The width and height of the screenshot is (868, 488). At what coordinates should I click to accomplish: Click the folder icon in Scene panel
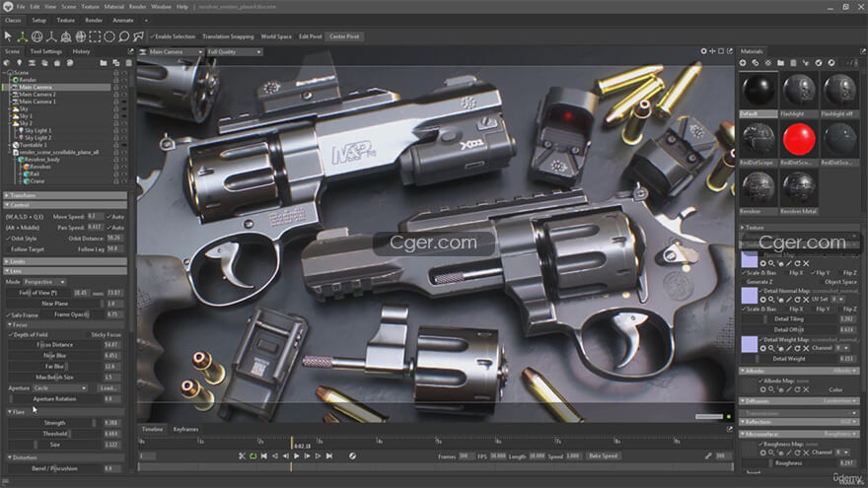click(104, 63)
